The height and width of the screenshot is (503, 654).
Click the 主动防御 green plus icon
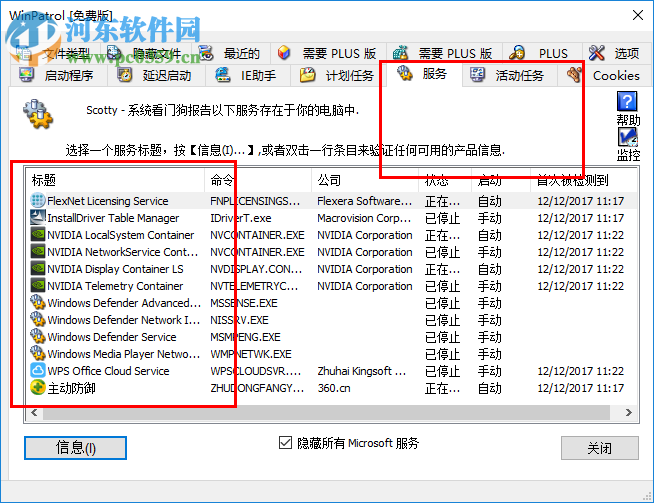[38, 387]
